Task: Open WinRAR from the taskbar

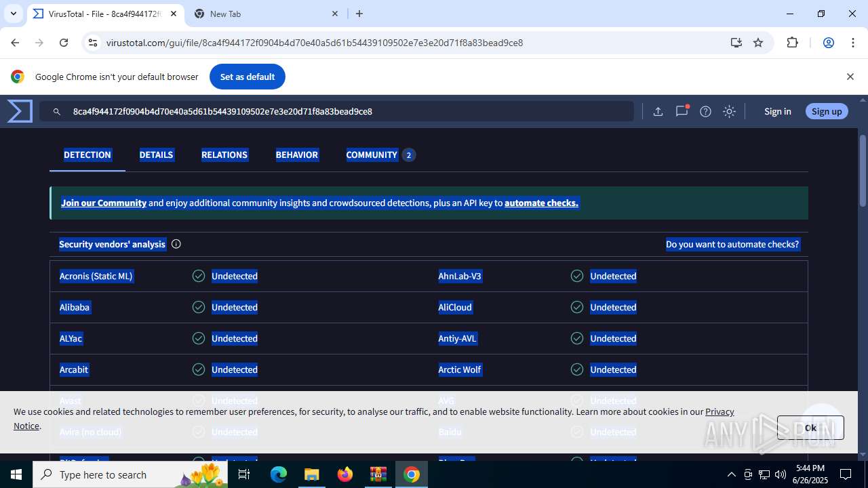Action: coord(378,474)
